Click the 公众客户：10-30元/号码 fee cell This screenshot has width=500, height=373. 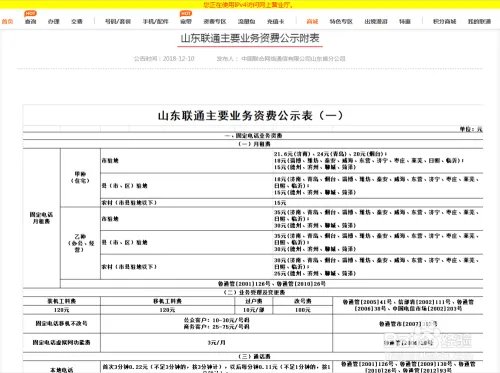216,323
